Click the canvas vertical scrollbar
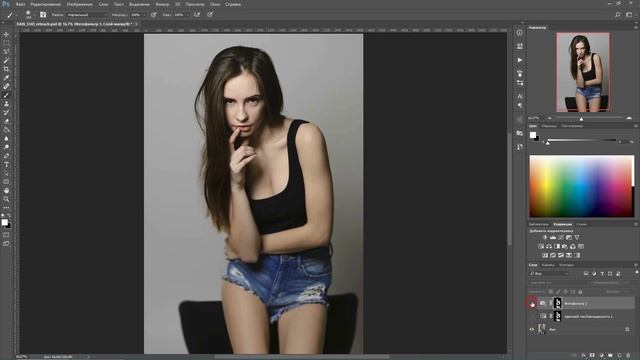This screenshot has height=360, width=640. click(x=509, y=189)
